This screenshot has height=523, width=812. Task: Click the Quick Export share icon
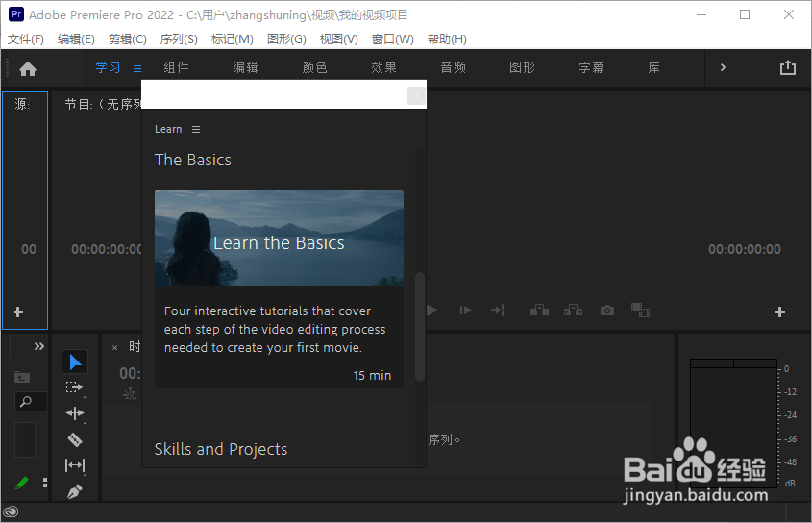788,67
